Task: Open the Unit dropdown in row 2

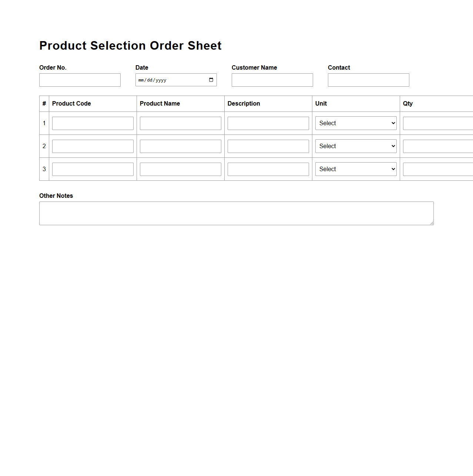Action: (355, 146)
